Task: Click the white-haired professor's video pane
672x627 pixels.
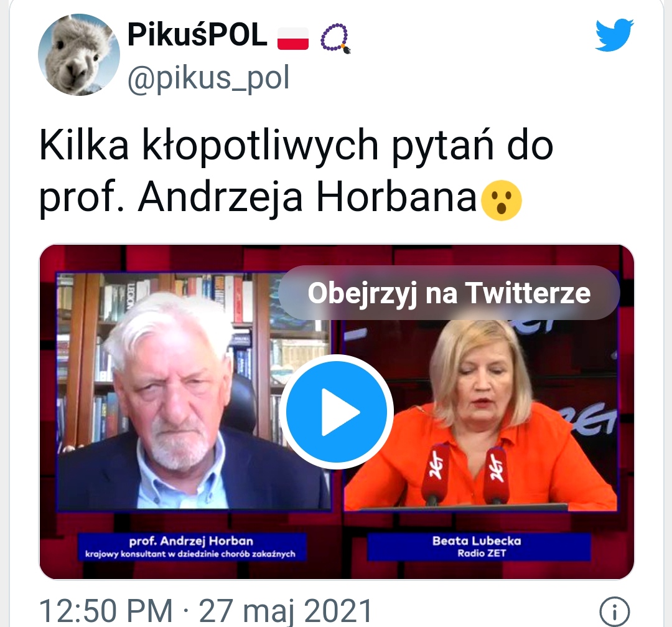Action: click(x=194, y=391)
